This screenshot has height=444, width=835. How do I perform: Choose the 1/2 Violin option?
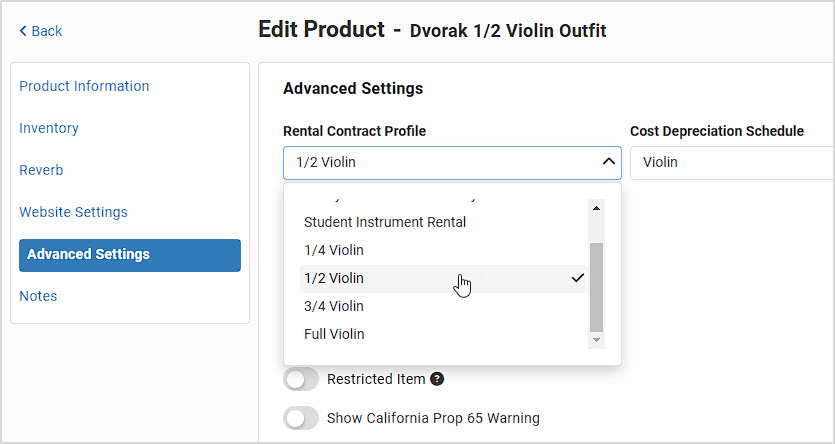pos(443,278)
